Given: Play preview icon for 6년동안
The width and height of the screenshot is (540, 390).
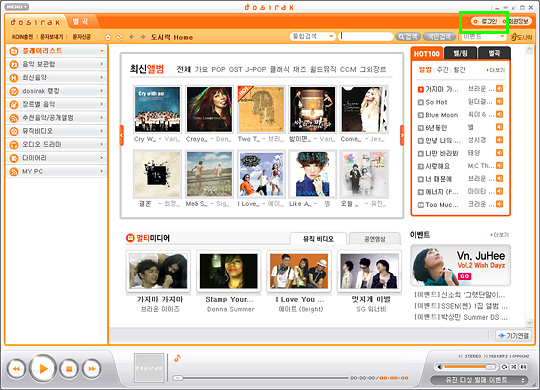Looking at the screenshot, I should pos(499,127).
